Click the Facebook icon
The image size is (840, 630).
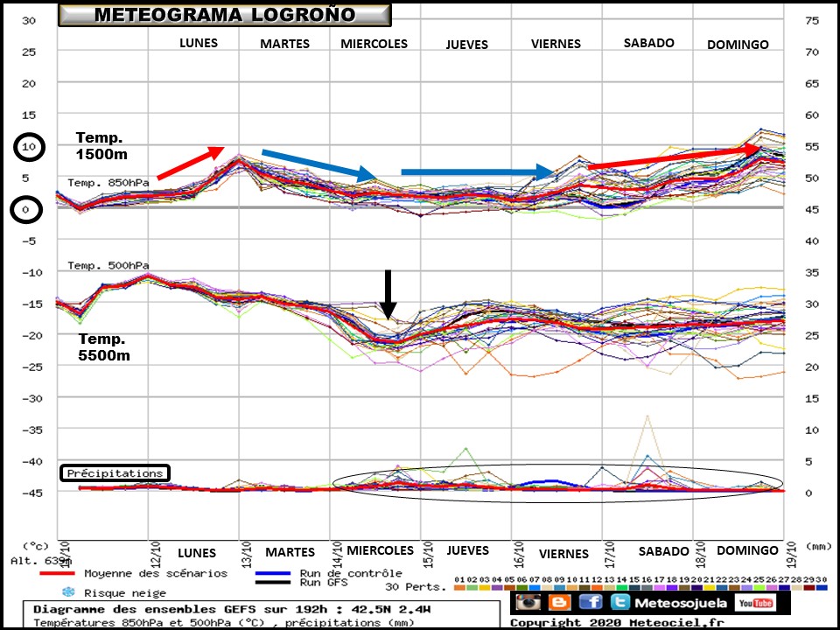(x=591, y=602)
